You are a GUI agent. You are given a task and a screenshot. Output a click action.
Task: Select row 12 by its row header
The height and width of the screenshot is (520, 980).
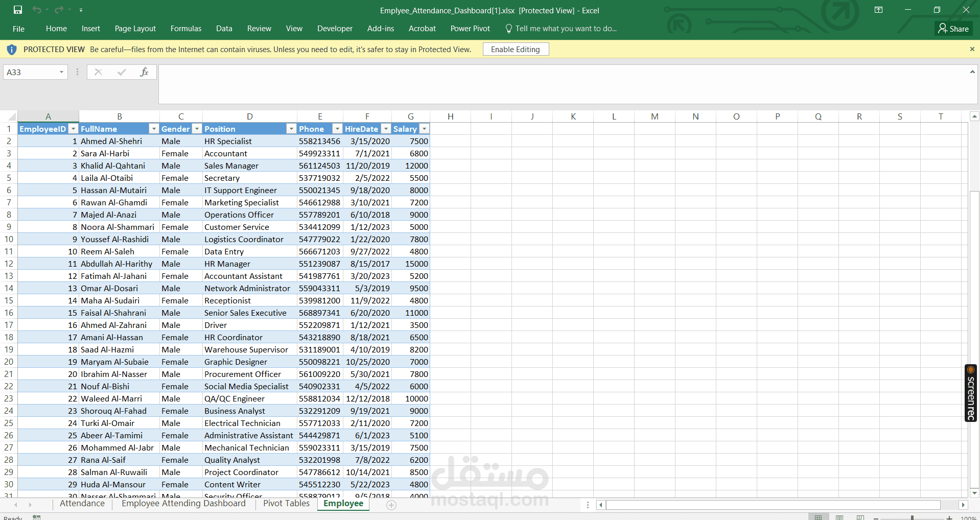pos(9,264)
